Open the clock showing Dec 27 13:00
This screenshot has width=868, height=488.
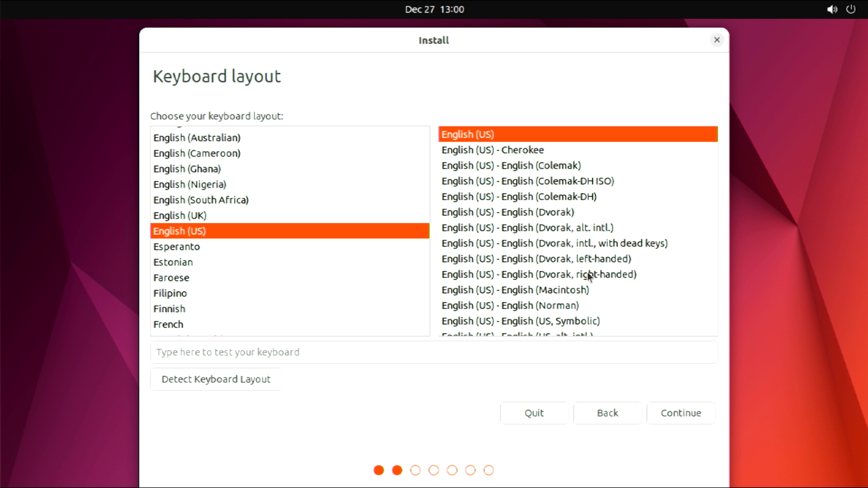coord(434,9)
